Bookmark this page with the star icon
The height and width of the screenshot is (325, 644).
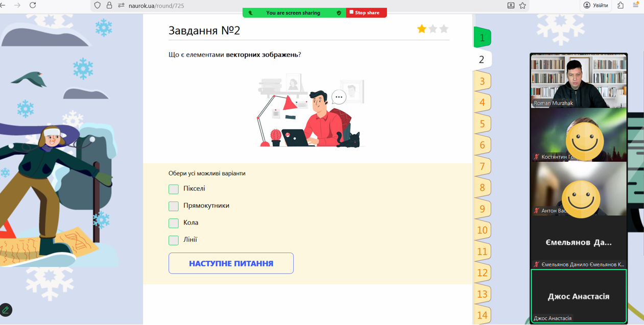[x=522, y=6]
